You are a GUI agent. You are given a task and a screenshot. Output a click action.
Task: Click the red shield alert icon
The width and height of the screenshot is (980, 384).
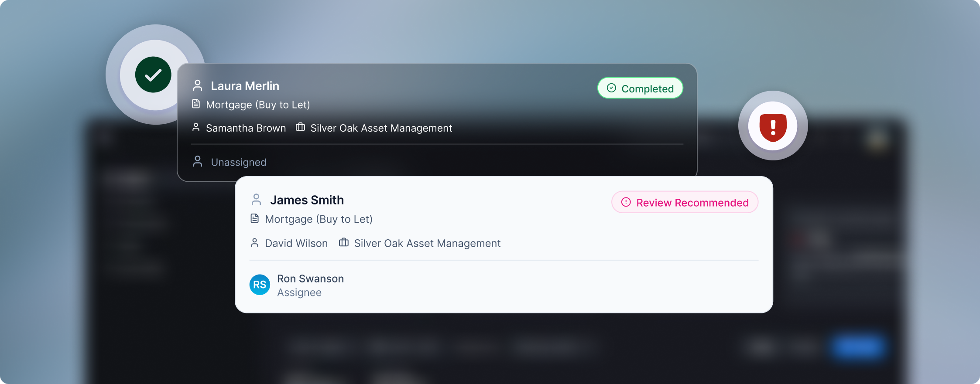click(773, 126)
